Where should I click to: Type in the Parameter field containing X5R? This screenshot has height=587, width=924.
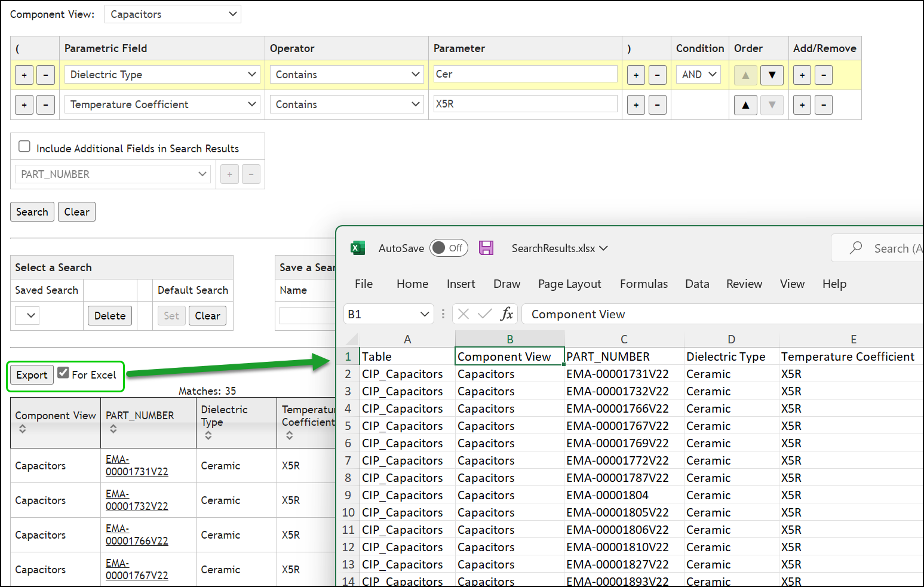point(525,104)
